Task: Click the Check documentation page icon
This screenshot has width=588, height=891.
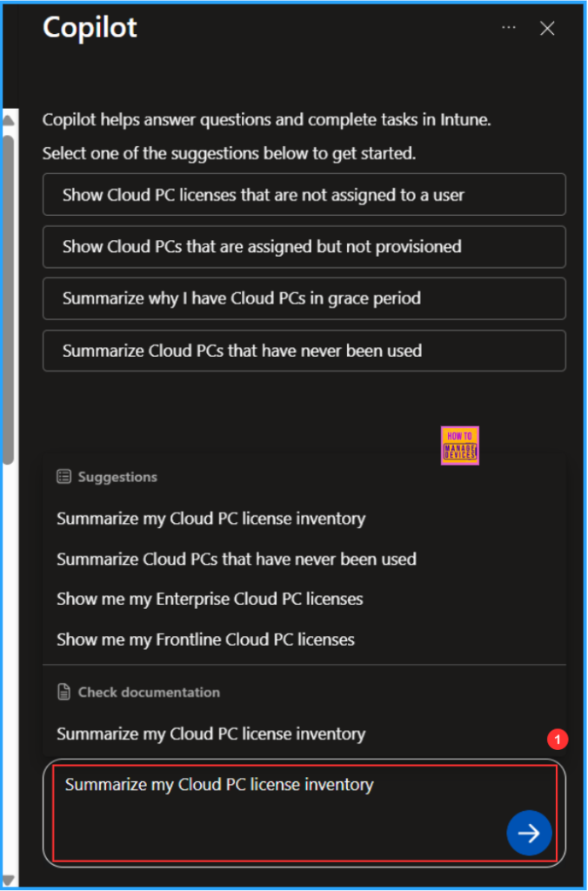Action: pyautogui.click(x=63, y=693)
